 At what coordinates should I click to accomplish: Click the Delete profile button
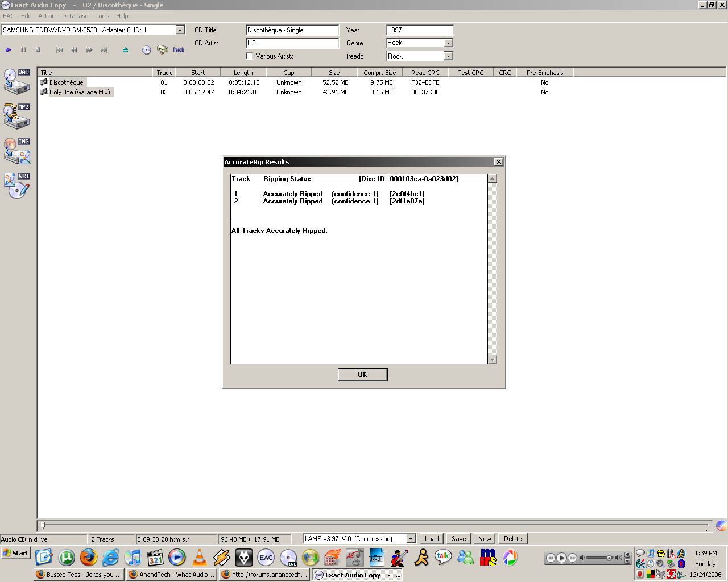[512, 539]
